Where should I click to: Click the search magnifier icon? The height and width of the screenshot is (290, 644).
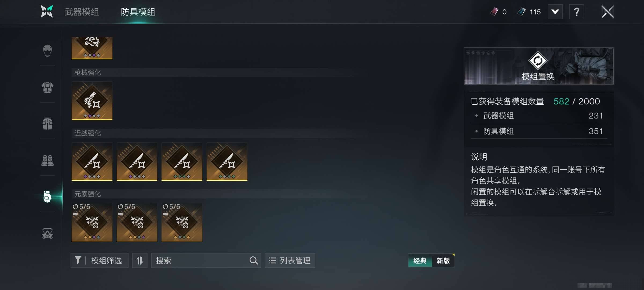[x=254, y=260]
